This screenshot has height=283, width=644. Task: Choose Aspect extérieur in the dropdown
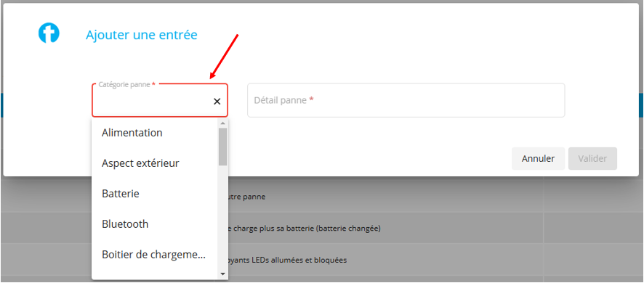(155, 163)
